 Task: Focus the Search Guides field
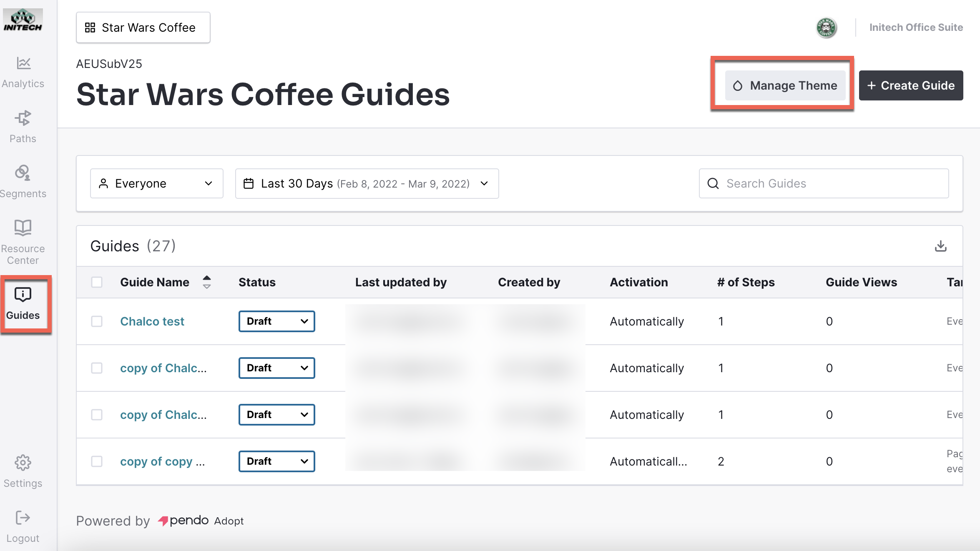824,183
